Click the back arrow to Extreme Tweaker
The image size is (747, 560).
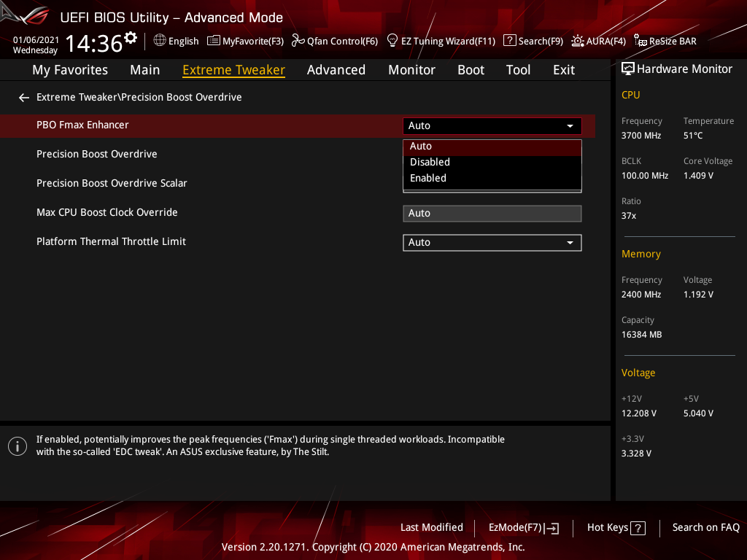pos(24,98)
